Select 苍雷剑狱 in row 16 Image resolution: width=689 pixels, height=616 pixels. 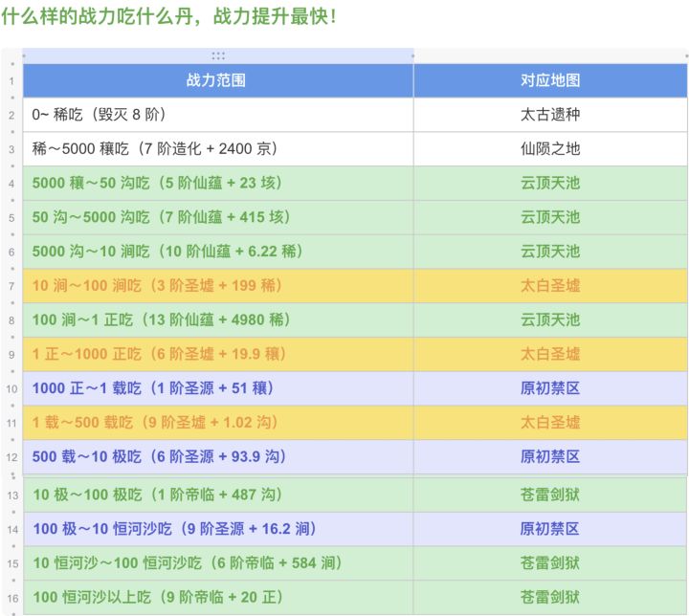point(550,598)
